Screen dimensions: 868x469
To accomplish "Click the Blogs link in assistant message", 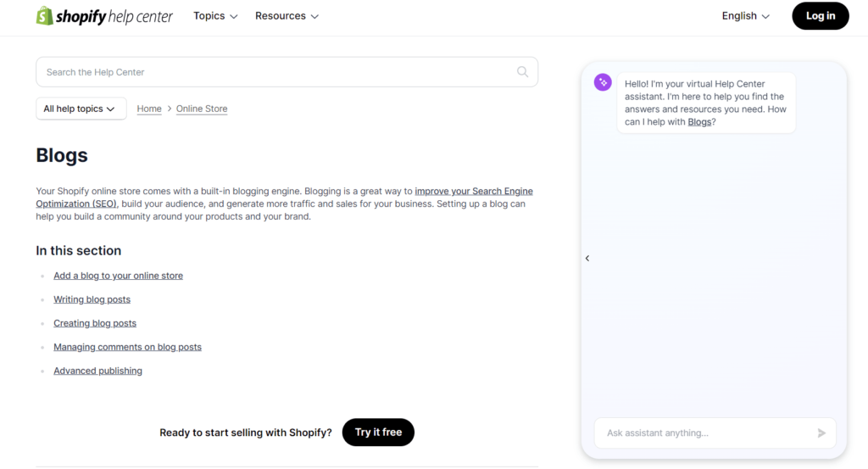I will pyautogui.click(x=699, y=122).
